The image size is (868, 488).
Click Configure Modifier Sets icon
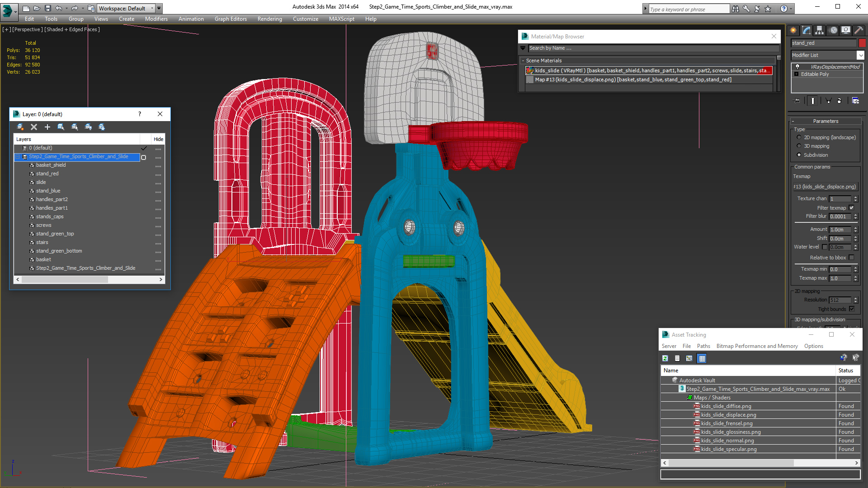pyautogui.click(x=855, y=101)
